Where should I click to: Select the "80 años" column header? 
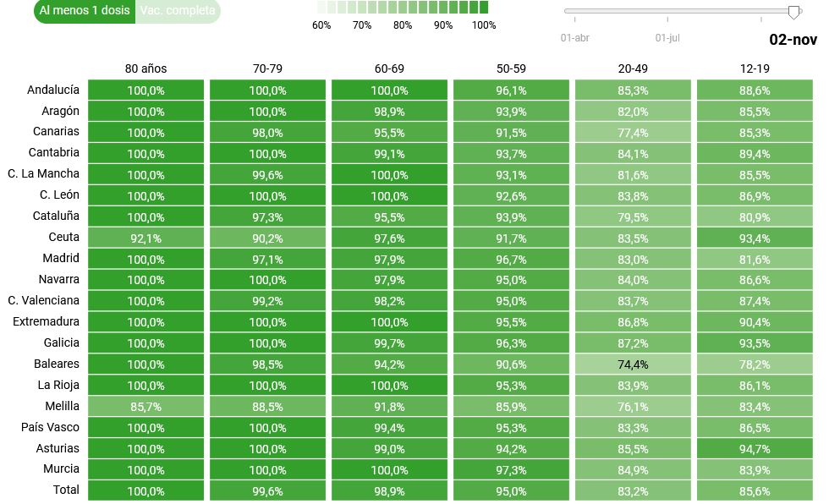coord(145,68)
